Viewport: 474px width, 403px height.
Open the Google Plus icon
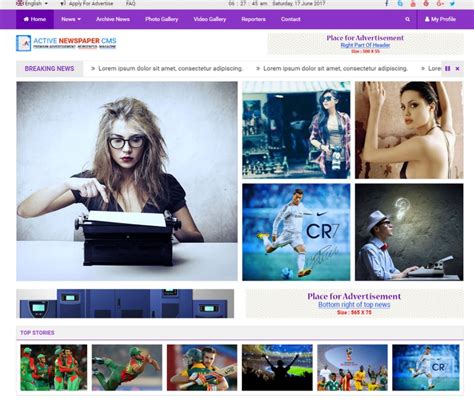pos(440,4)
